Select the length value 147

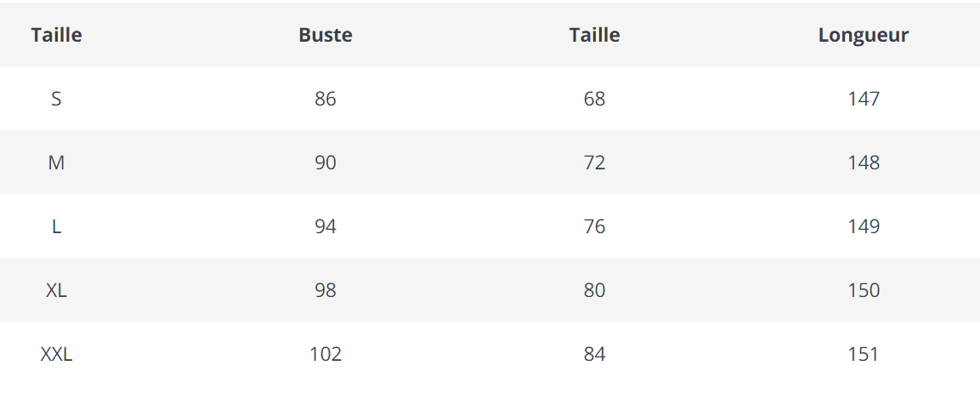(863, 99)
